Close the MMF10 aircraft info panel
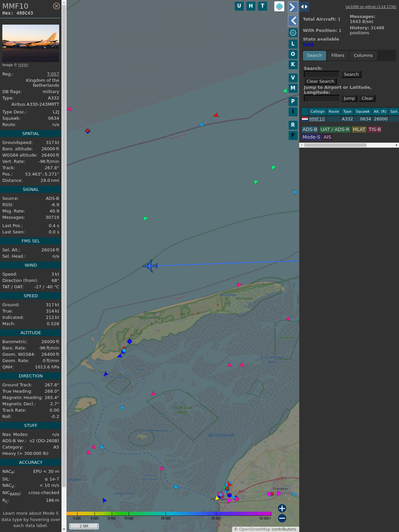Screen dimensions: 399x532 (57, 6)
